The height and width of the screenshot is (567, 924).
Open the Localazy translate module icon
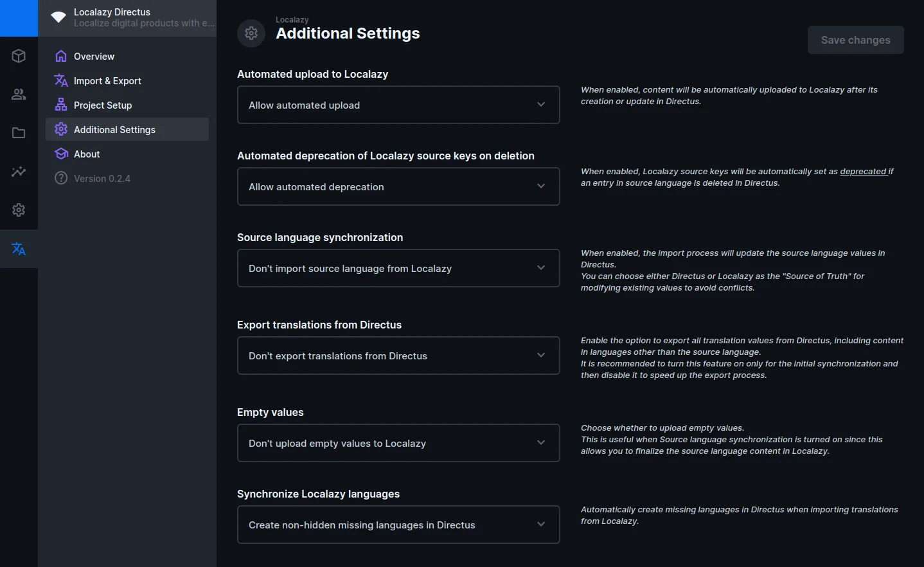pos(19,249)
